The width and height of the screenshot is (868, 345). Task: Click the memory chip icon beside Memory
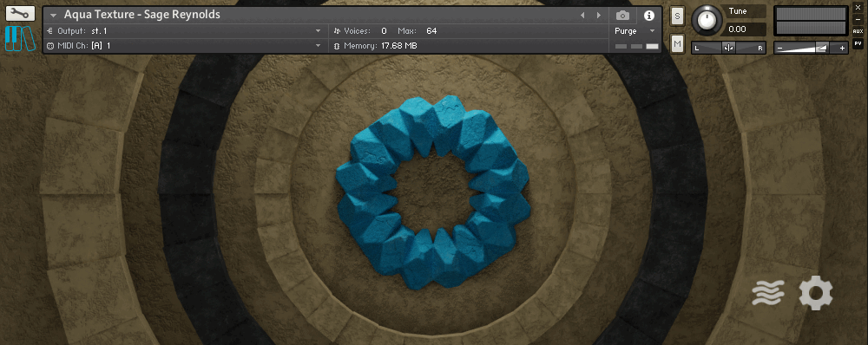337,46
